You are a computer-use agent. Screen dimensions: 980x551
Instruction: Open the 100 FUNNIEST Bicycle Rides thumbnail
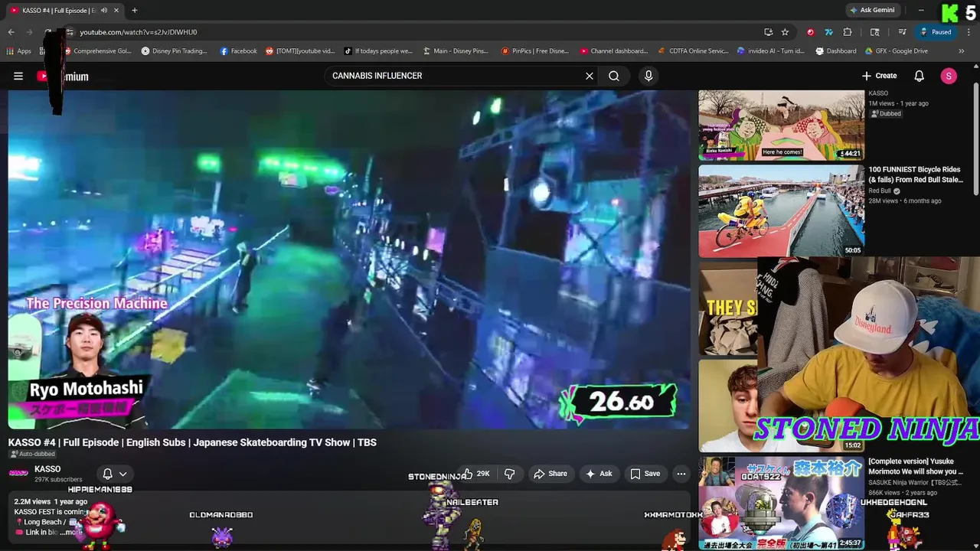click(x=781, y=211)
